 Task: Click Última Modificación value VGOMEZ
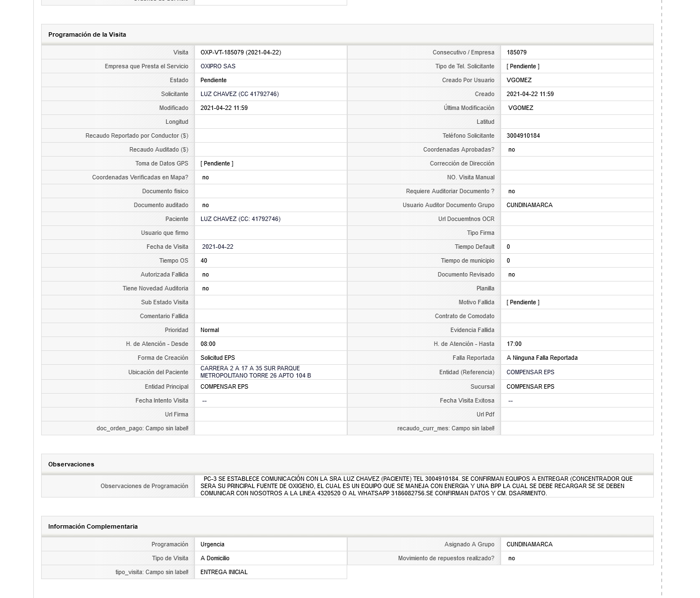click(x=521, y=108)
